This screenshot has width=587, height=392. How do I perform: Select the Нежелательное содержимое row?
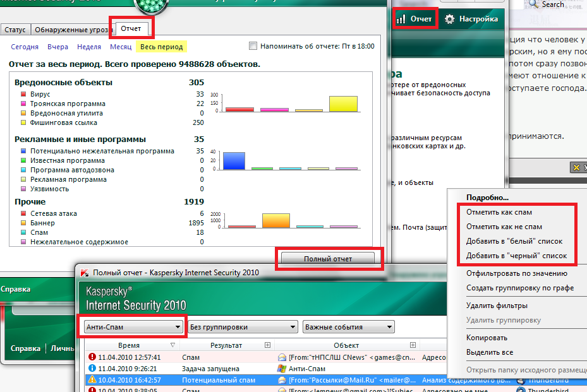pyautogui.click(x=112, y=242)
